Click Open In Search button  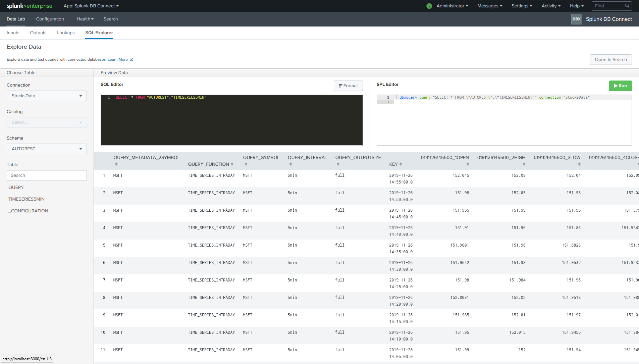click(610, 60)
